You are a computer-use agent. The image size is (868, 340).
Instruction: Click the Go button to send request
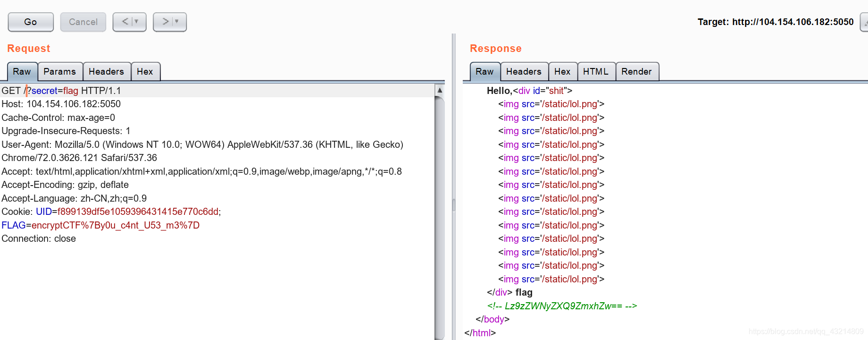coord(31,22)
